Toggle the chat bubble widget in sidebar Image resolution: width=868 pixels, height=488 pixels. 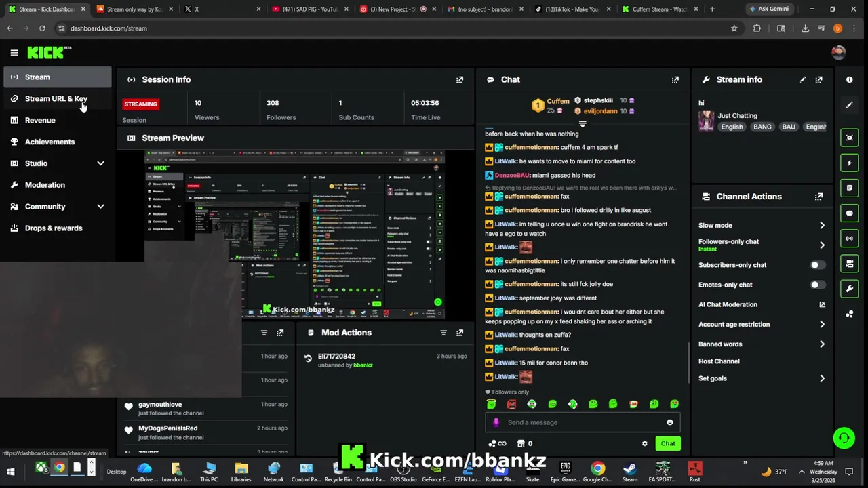coord(850,213)
